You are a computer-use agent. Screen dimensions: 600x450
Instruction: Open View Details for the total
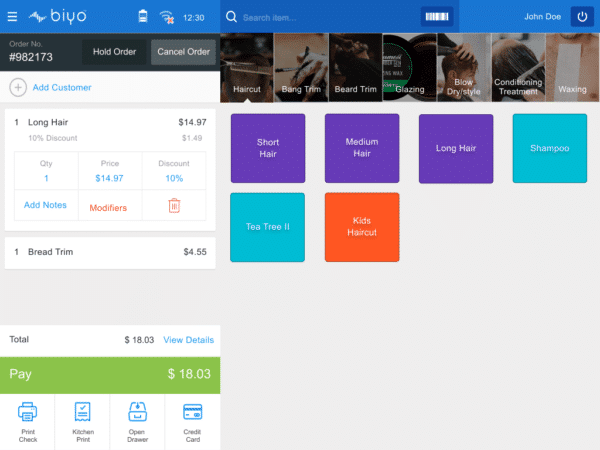pos(189,340)
